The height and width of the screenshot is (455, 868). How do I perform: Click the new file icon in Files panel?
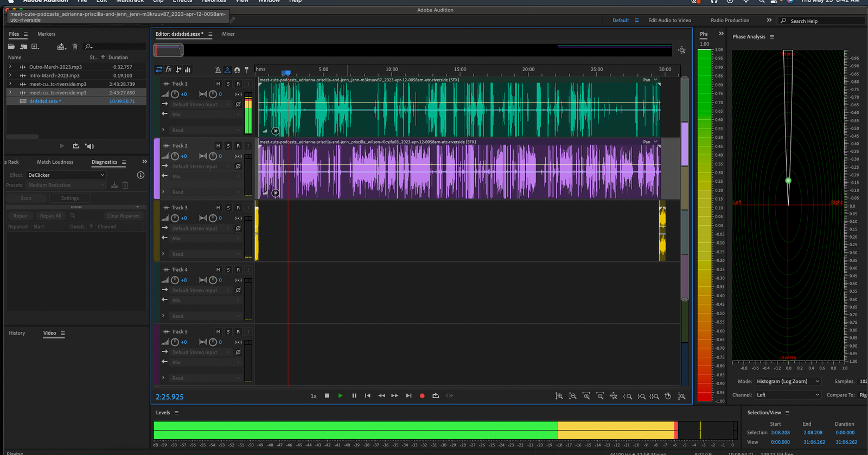coord(35,47)
